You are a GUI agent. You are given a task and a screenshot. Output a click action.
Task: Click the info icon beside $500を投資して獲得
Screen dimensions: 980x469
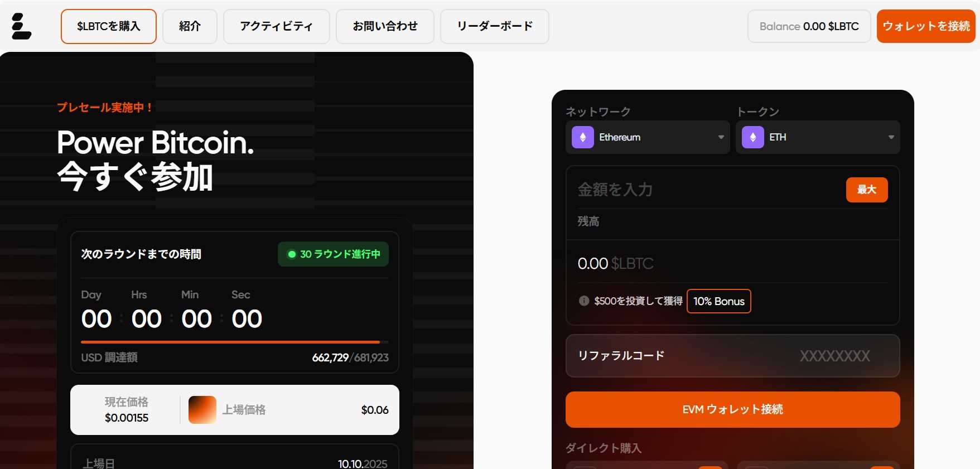point(584,301)
